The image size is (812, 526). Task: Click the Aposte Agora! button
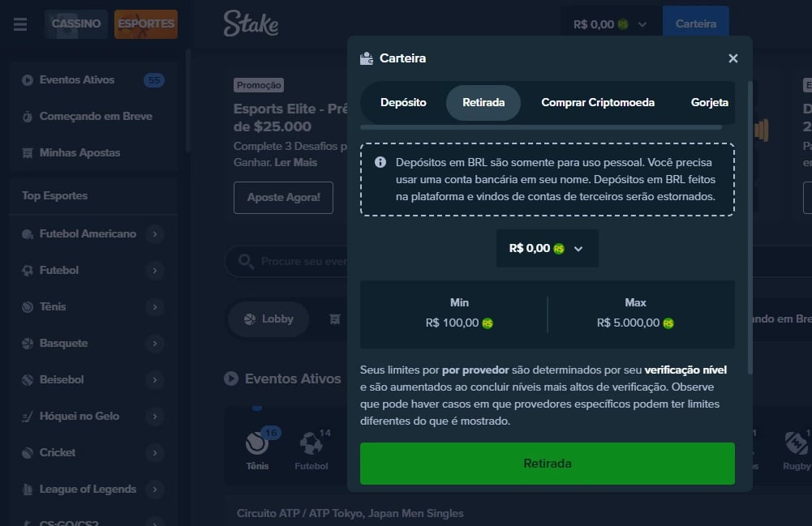coord(283,198)
